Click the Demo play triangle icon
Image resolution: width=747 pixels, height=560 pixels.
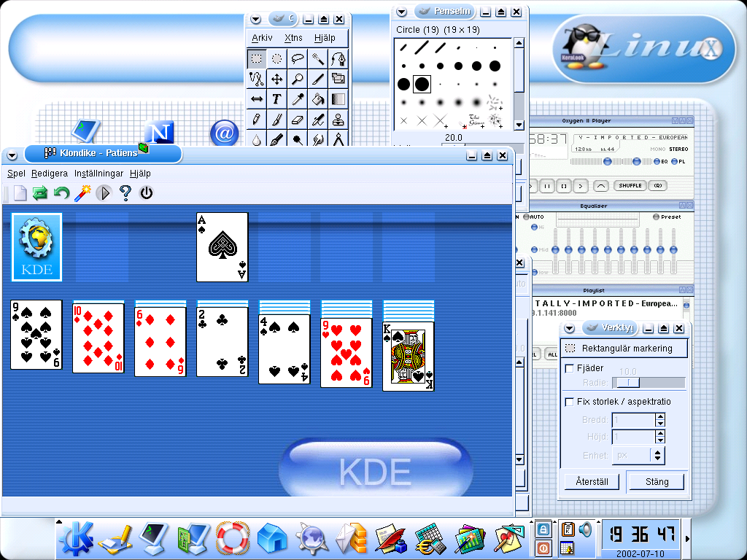[104, 192]
